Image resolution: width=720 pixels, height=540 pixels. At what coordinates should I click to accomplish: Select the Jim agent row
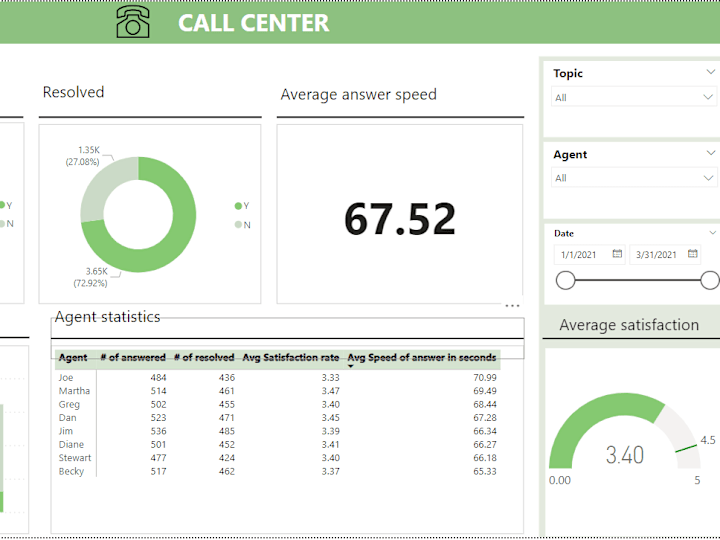pyautogui.click(x=277, y=431)
